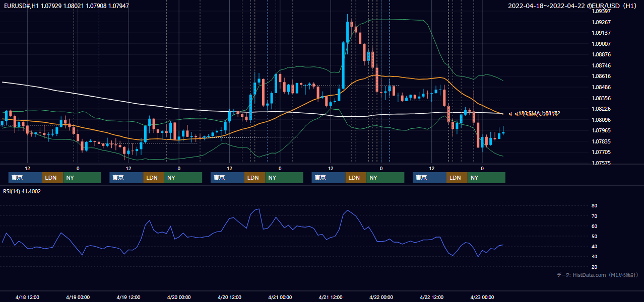
Task: Click the NY session block ending the last trading day
Action: click(486, 178)
